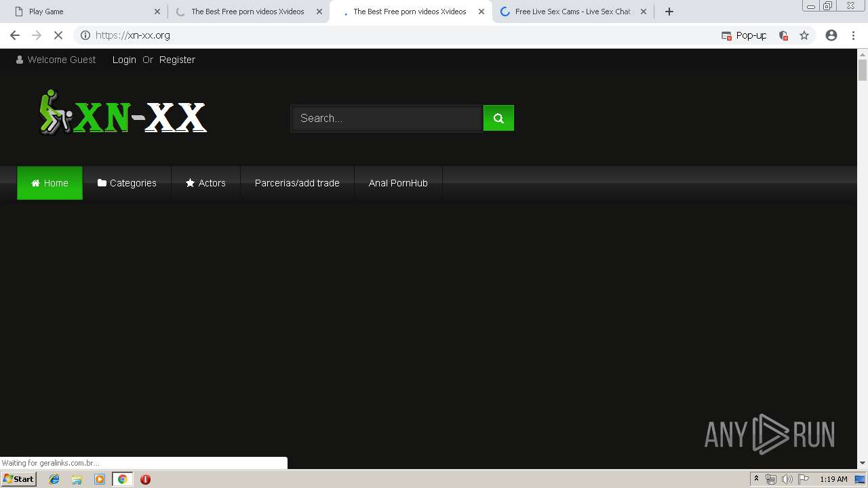Image resolution: width=868 pixels, height=488 pixels.
Task: Stop page loading with X button
Action: (58, 35)
